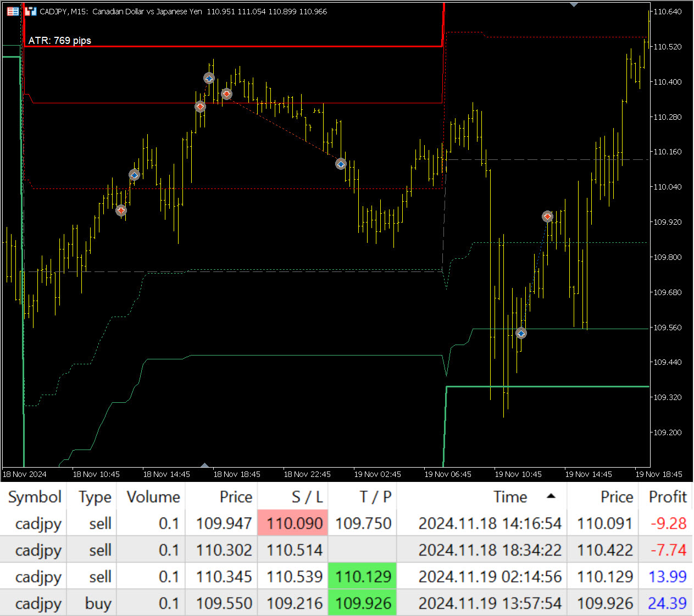The image size is (694, 616).
Task: Select the sell entry arrow of the 110.302 trade
Action: click(x=200, y=107)
